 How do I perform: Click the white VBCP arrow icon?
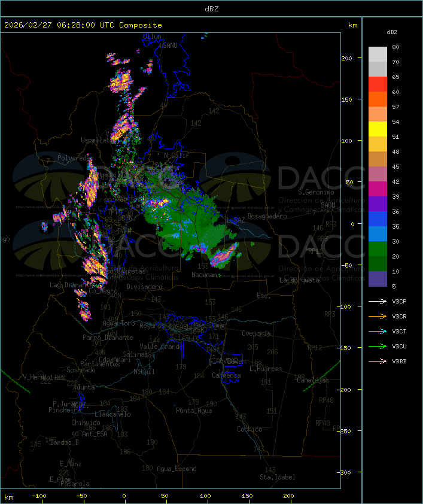(378, 301)
